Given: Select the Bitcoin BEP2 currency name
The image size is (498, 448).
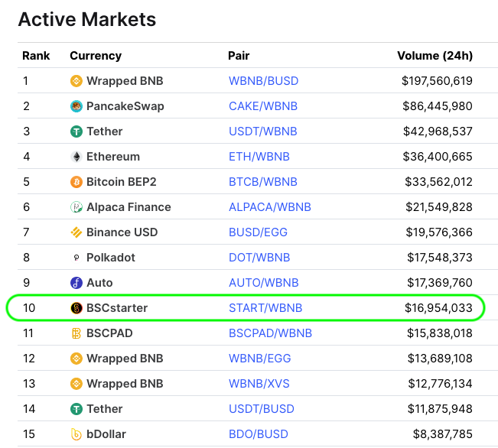Looking at the screenshot, I should pyautogui.click(x=122, y=182).
